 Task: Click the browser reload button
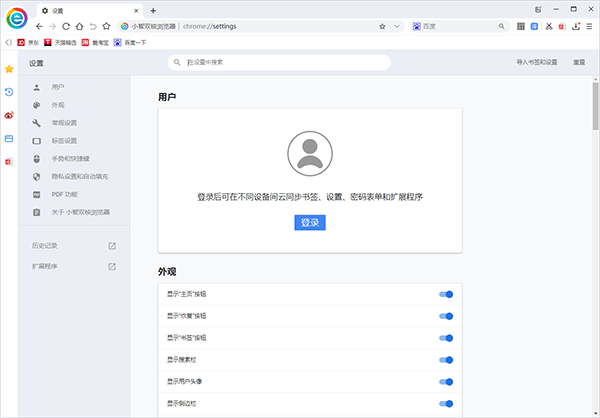pyautogui.click(x=66, y=25)
